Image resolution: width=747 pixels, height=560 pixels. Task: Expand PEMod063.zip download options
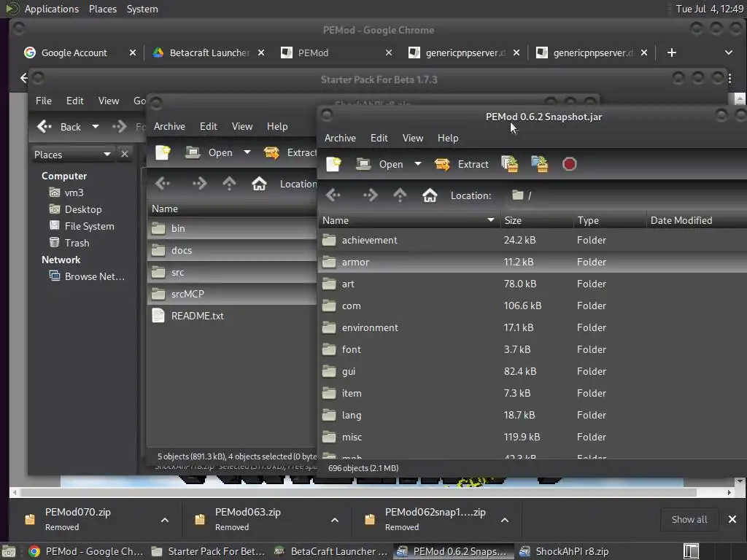pyautogui.click(x=335, y=520)
